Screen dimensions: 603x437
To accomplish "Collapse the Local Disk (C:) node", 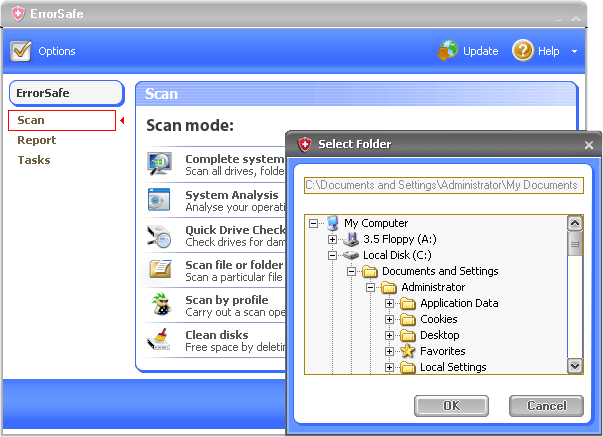I will [333, 255].
